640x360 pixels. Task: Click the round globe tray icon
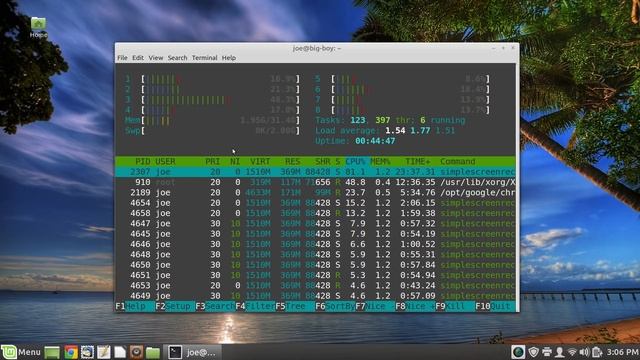[518, 352]
